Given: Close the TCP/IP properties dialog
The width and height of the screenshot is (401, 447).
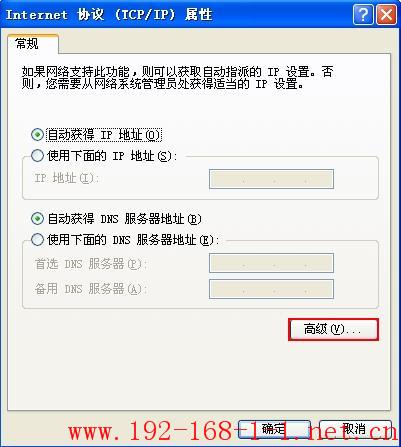Looking at the screenshot, I should click(386, 15).
